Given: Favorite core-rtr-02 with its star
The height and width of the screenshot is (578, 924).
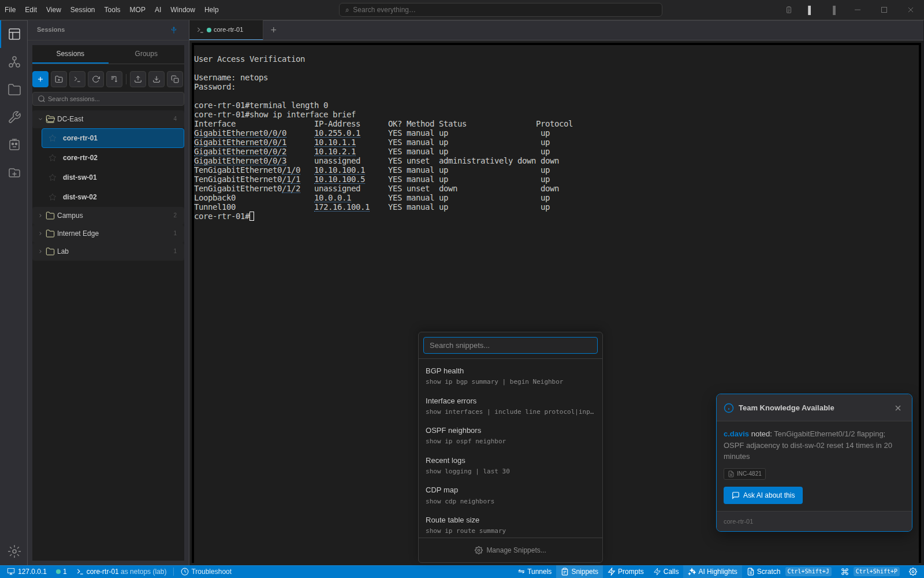Looking at the screenshot, I should point(53,158).
